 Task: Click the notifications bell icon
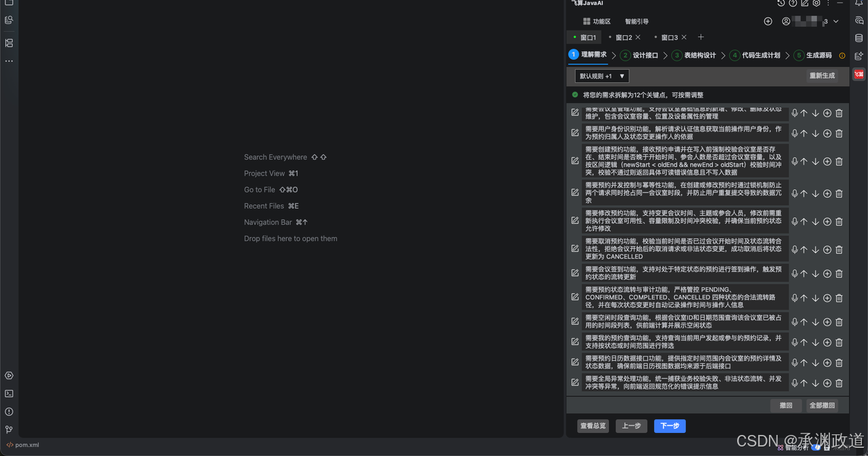click(859, 3)
